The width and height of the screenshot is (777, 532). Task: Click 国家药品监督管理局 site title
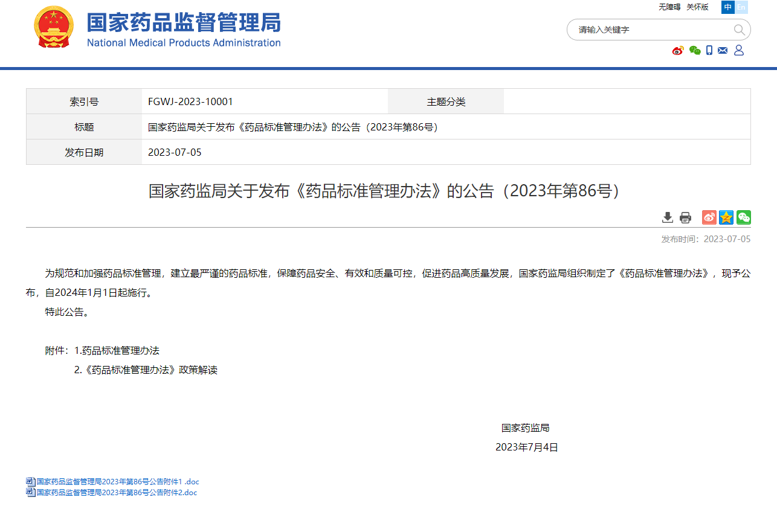(x=184, y=22)
